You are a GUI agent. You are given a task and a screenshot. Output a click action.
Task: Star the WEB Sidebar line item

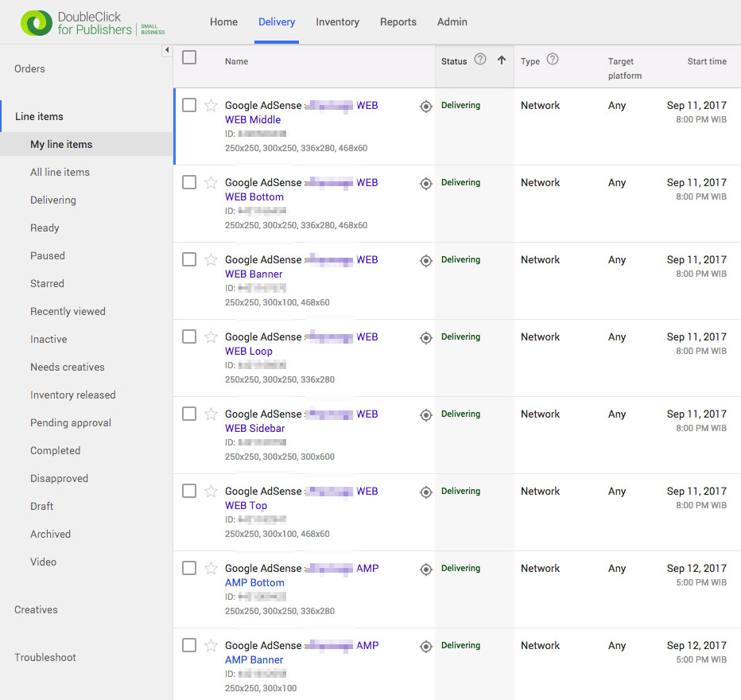[211, 414]
